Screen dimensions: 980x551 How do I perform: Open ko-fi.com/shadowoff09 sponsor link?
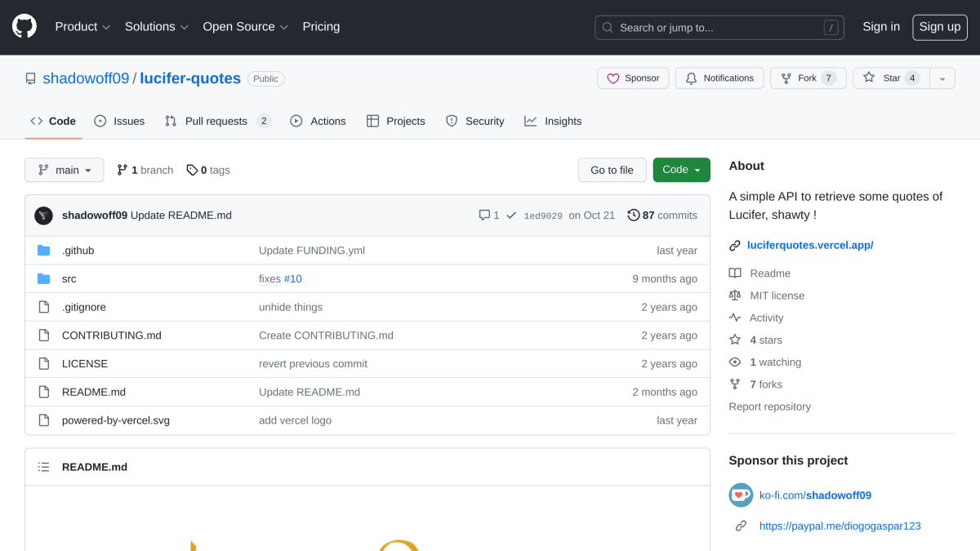tap(815, 495)
